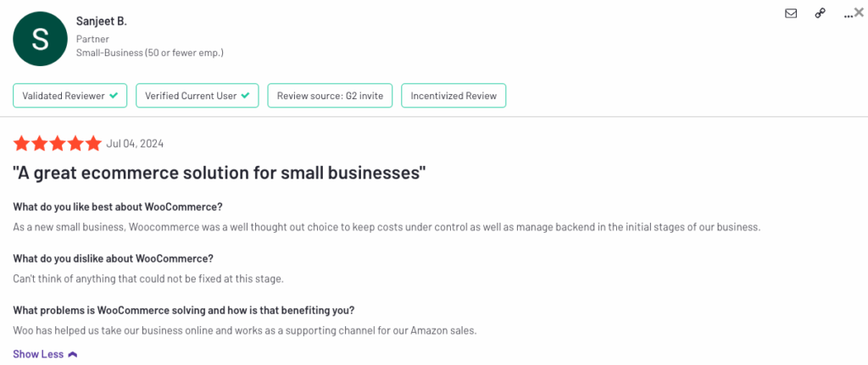Click the green checkmark in Verified Current User
868x365 pixels.
(x=245, y=96)
